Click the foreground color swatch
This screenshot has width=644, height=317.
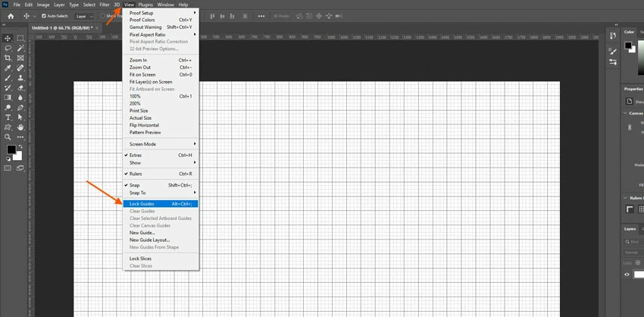[x=11, y=150]
